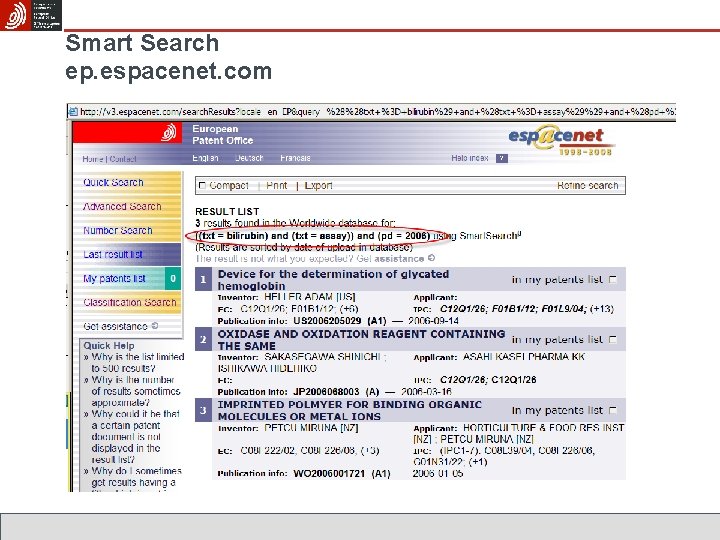The height and width of the screenshot is (540, 720).
Task: Open OXIDASE AND OXIDATION REAGENT result title
Action: pyautogui.click(x=361, y=340)
